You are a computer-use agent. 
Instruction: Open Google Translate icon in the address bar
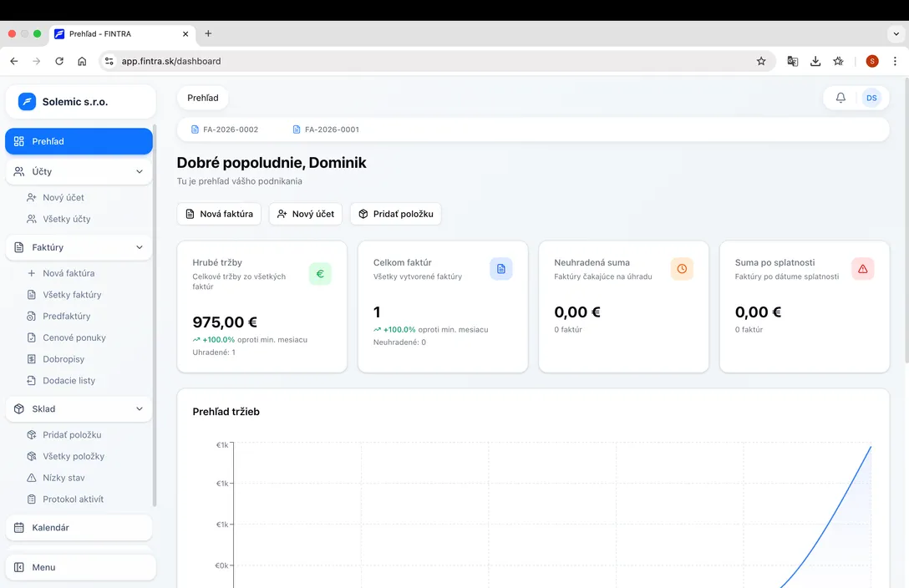coord(792,60)
